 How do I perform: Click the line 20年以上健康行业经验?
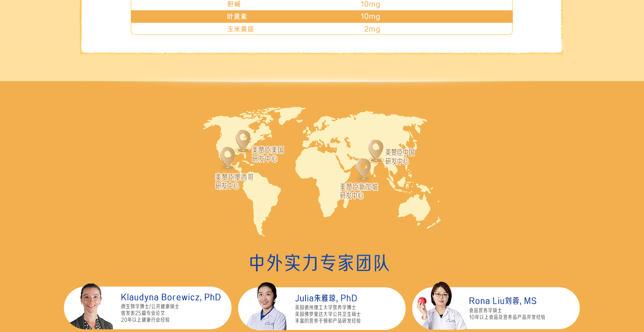[x=145, y=320]
